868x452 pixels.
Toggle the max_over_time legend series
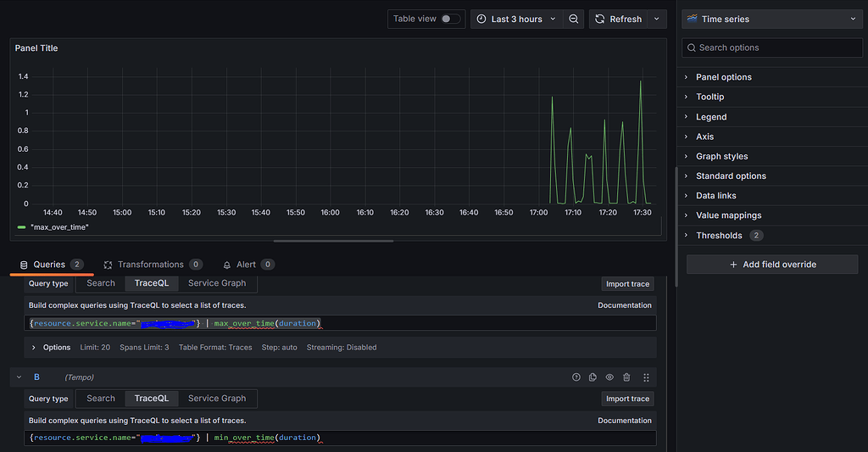(x=59, y=227)
